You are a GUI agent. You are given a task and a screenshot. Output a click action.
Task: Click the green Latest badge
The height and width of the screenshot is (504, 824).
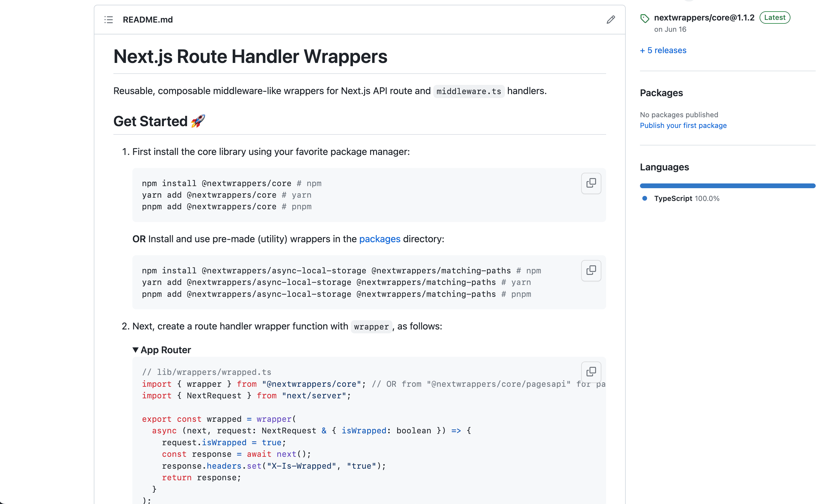pos(775,18)
